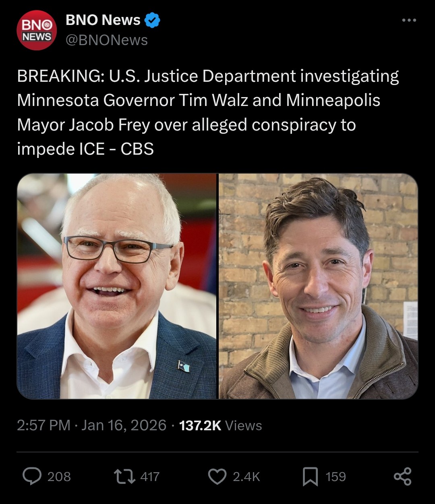The image size is (435, 504).
Task: Click the 2.4K likes count
Action: click(246, 477)
